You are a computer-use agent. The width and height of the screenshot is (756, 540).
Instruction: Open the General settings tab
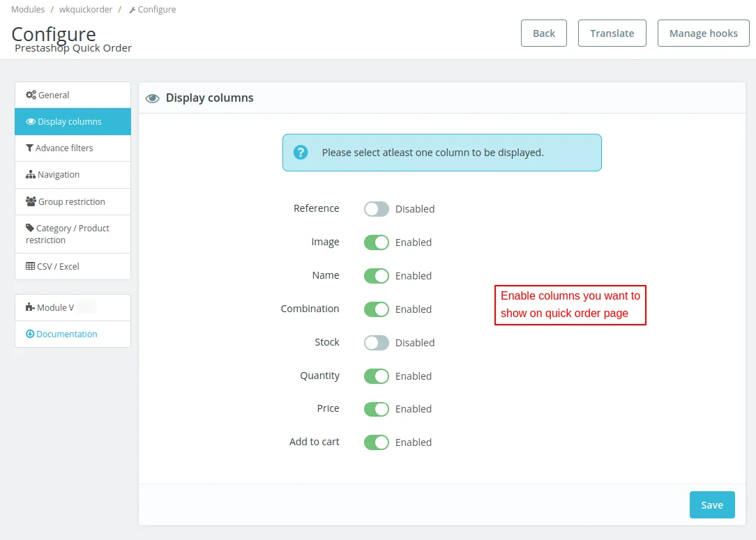[73, 95]
